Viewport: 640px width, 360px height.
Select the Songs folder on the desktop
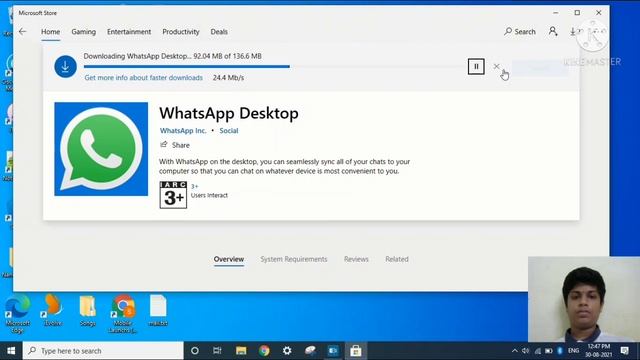[x=87, y=311]
